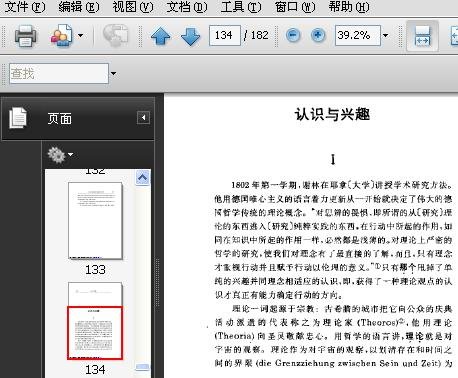
Task: Open the 编辑(E) menu
Action: tap(79, 7)
